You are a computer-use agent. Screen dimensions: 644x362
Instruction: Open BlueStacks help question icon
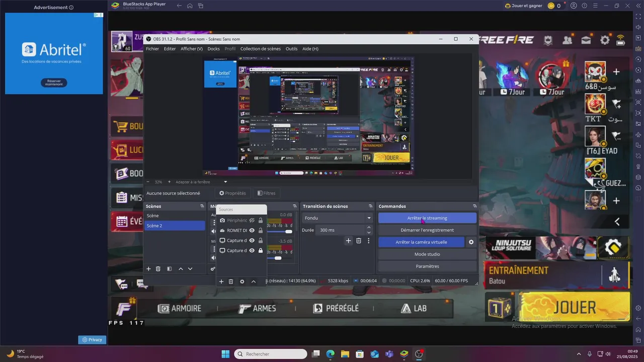pos(584,6)
